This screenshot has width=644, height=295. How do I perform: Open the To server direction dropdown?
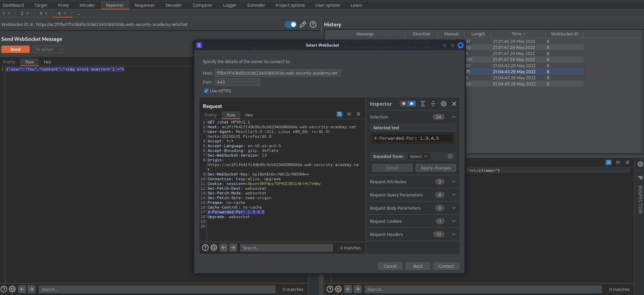tap(48, 49)
